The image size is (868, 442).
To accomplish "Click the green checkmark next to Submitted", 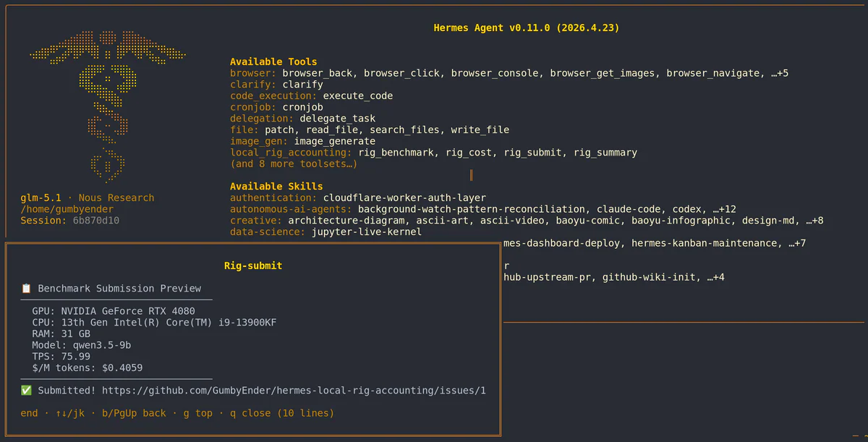I will [x=26, y=390].
